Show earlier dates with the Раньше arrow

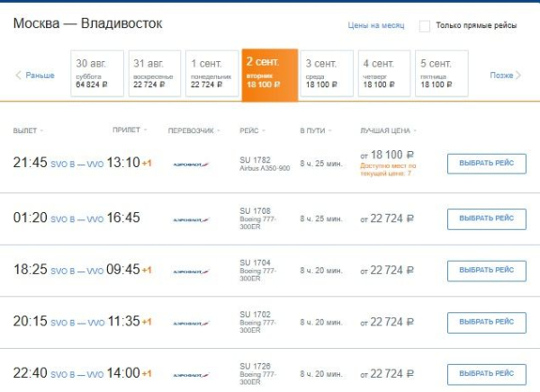35,76
